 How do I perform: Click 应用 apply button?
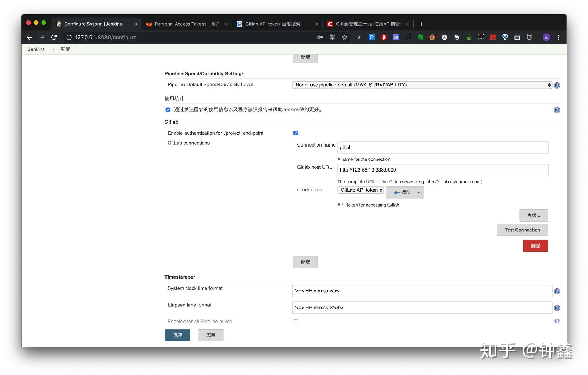[211, 335]
